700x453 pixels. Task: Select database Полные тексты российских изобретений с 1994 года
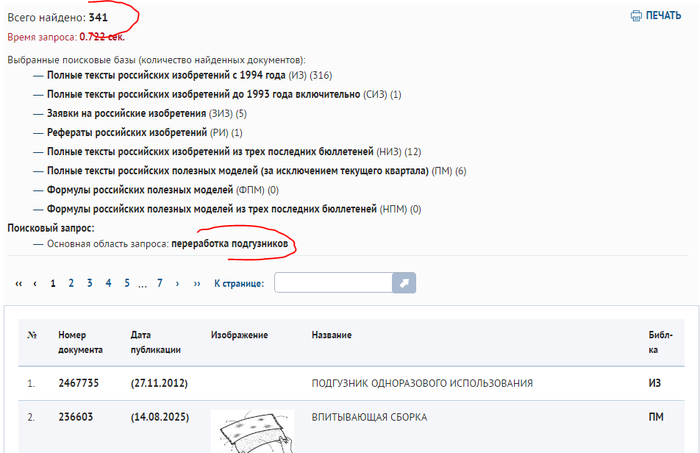click(x=165, y=76)
